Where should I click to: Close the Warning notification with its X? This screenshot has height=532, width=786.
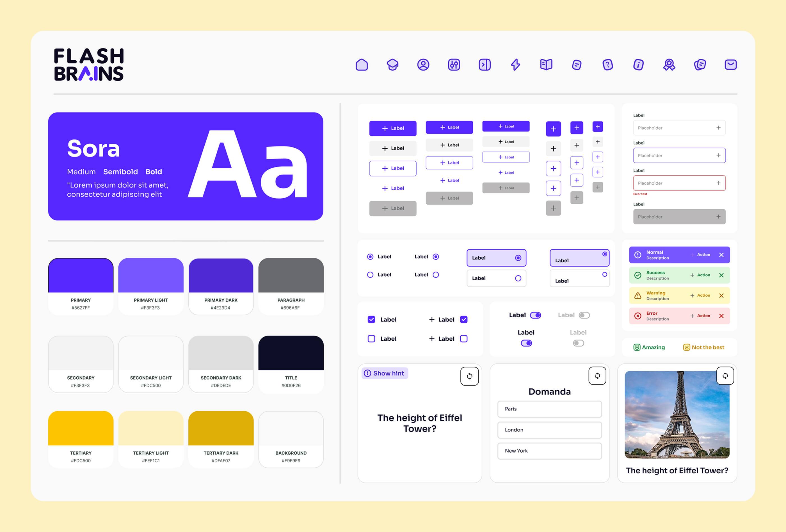tap(721, 295)
